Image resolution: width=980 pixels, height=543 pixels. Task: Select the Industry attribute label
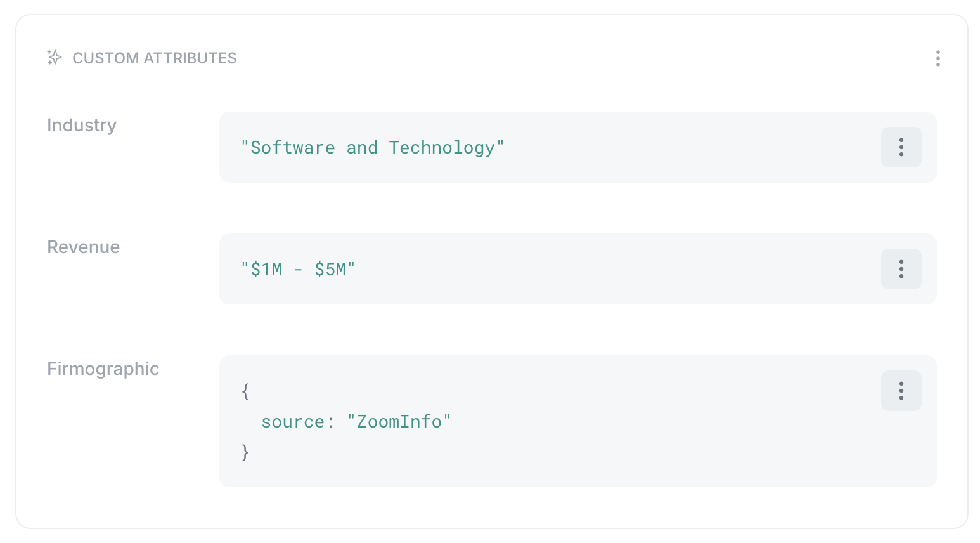pos(82,126)
